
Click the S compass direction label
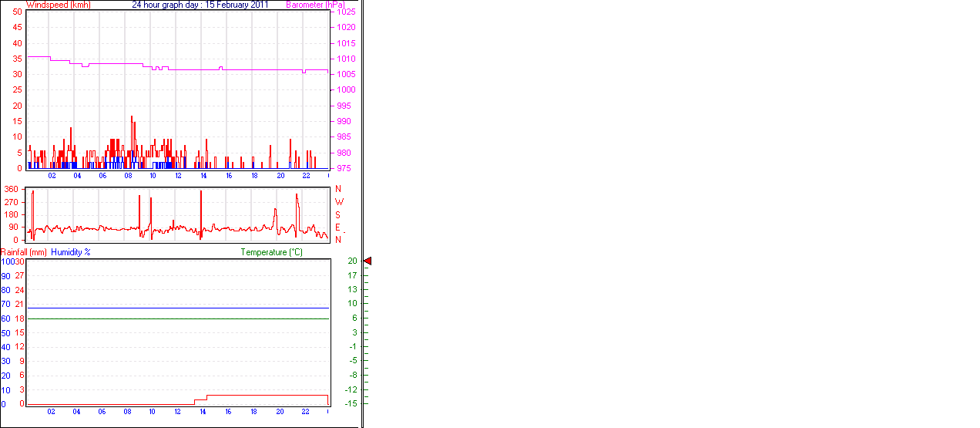pos(337,214)
